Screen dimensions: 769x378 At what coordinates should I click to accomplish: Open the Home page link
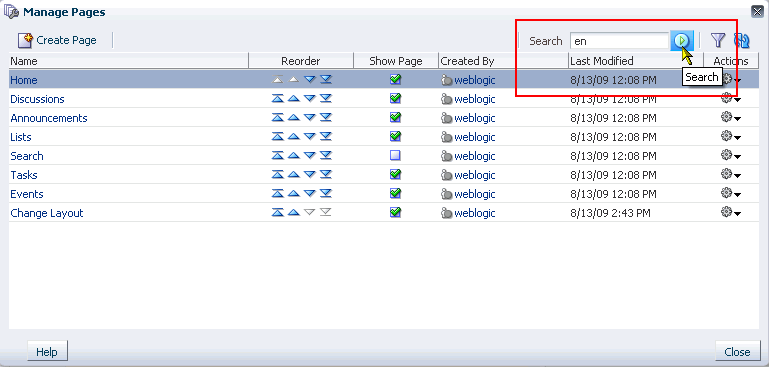coord(24,80)
